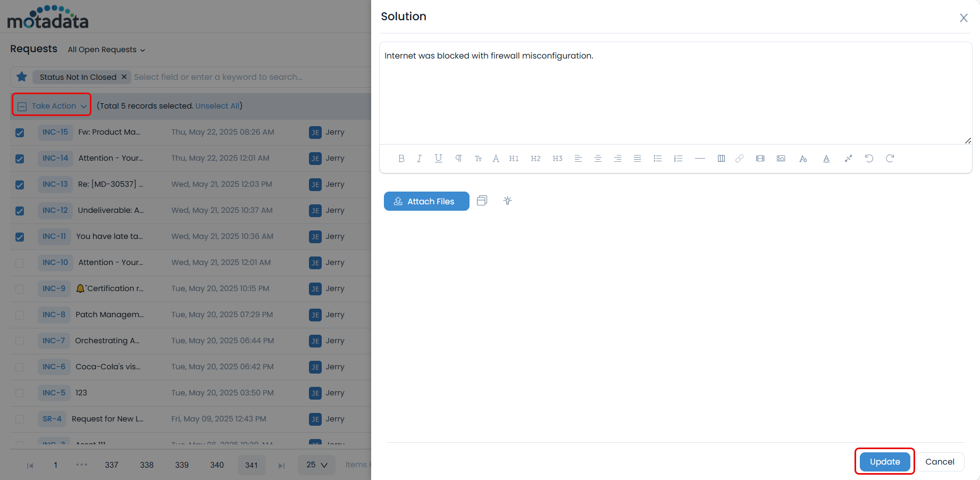Open the All Open Requests filter dropdown
Screen dimensions: 980x480
pyautogui.click(x=106, y=49)
